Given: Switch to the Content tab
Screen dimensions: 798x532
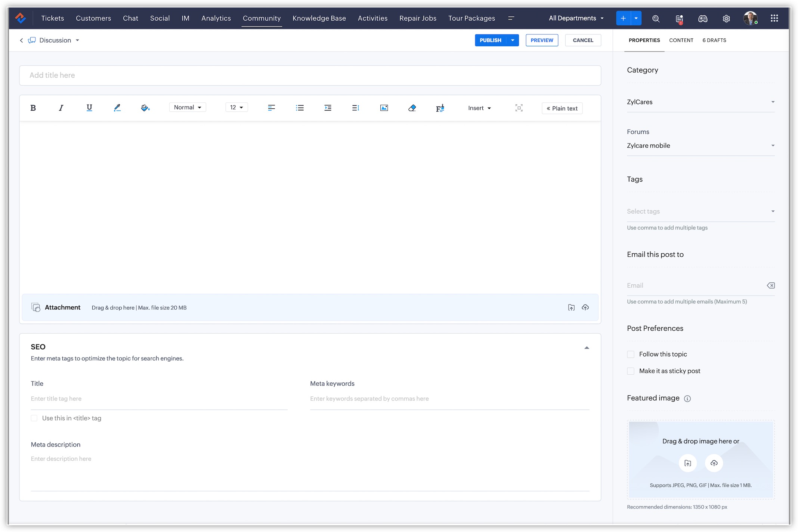Looking at the screenshot, I should point(681,40).
